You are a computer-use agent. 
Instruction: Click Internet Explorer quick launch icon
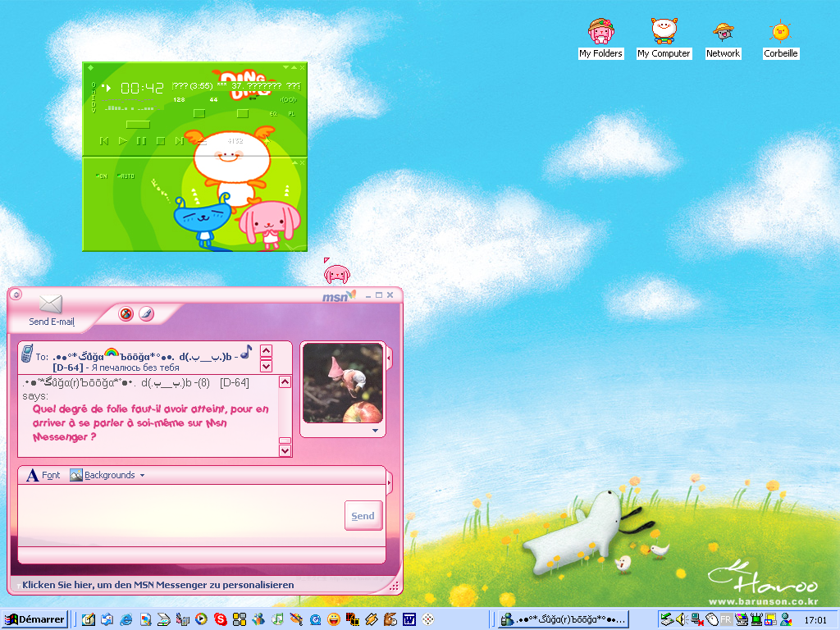126,619
